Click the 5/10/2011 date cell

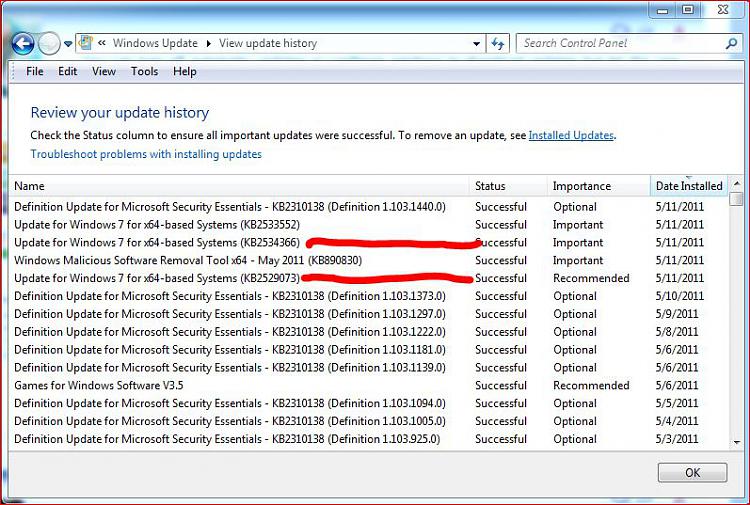click(679, 296)
